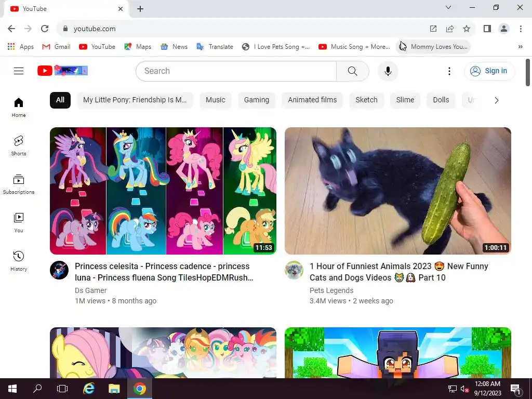532x399 pixels.
Task: Open the You section in sidebar
Action: tap(19, 222)
